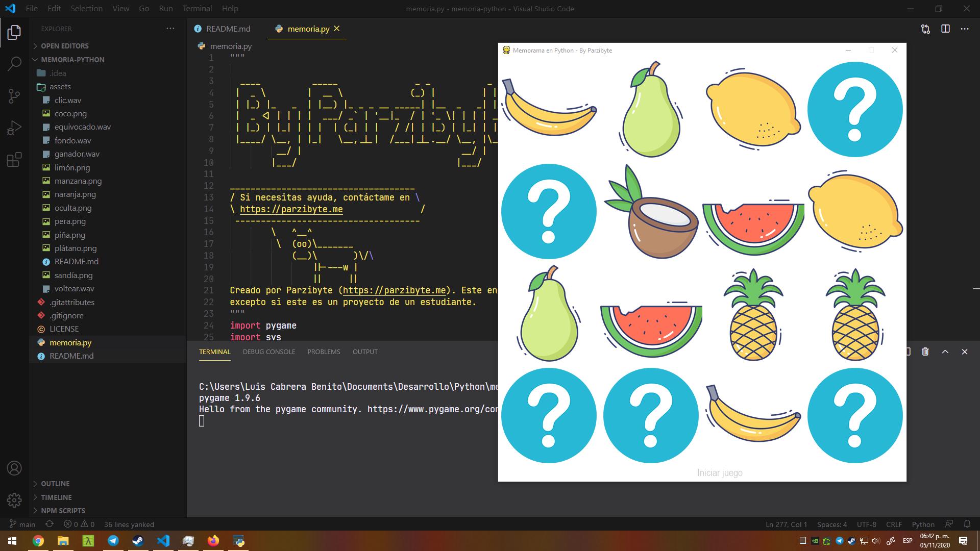Open notifications bell in status bar
The height and width of the screenshot is (551, 980).
pyautogui.click(x=967, y=524)
